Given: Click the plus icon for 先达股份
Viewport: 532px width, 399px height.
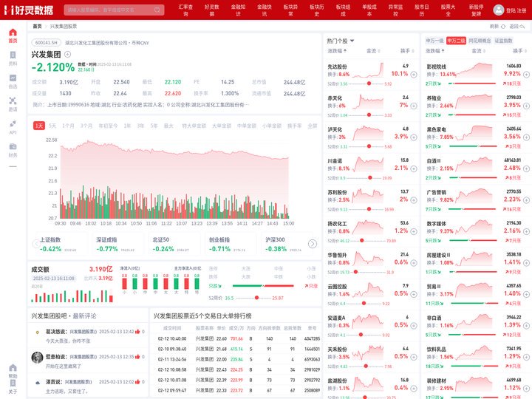Looking at the screenshot, I should 414,75.
